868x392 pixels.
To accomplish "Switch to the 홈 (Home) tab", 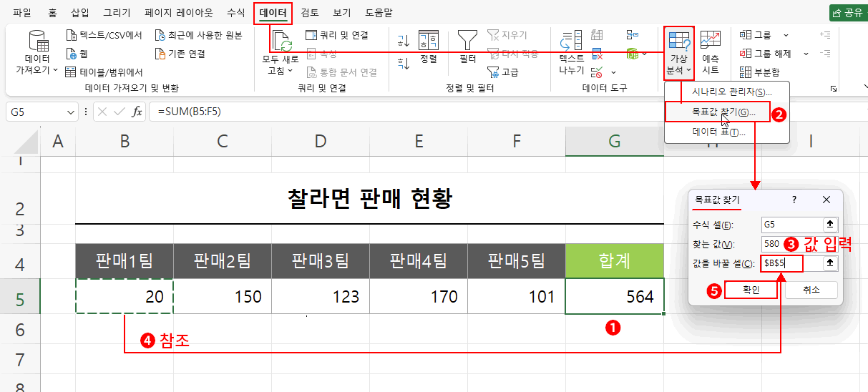I will (x=52, y=13).
